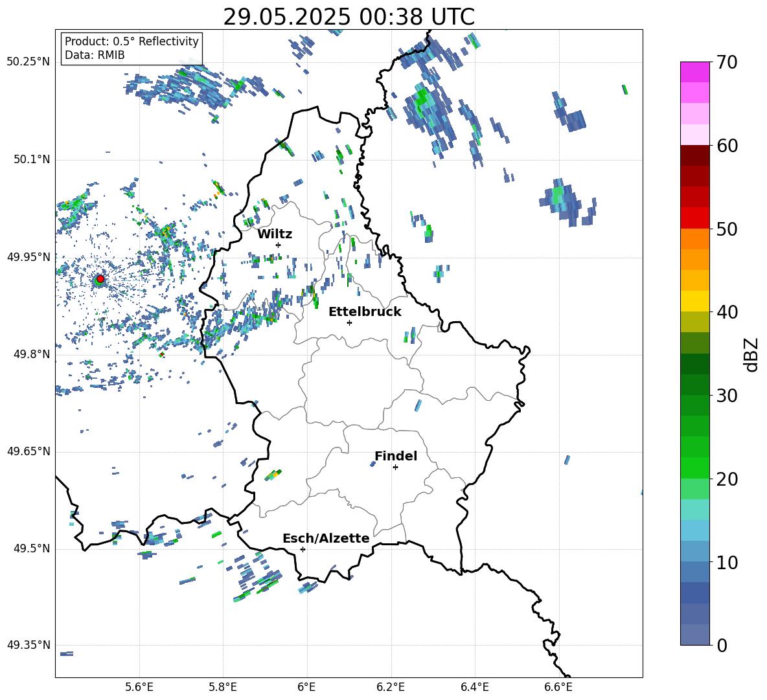Click the 49.65°N latitude label
The height and width of the screenshot is (700, 767).
(x=29, y=451)
